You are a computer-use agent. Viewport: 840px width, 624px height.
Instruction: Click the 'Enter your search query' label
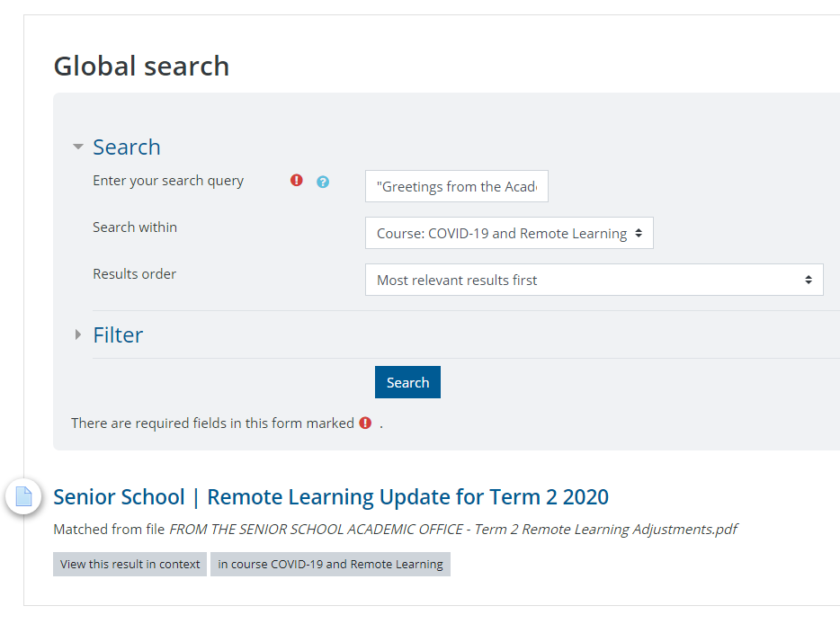[168, 180]
